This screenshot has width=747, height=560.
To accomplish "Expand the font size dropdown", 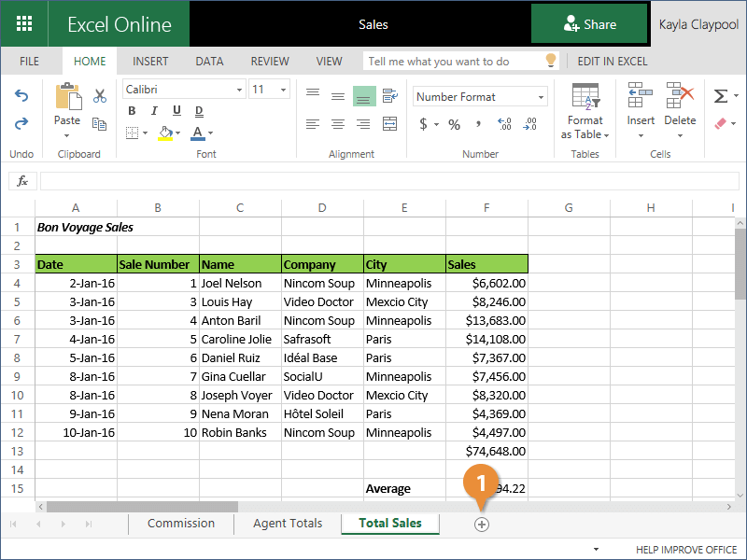I will pos(283,90).
